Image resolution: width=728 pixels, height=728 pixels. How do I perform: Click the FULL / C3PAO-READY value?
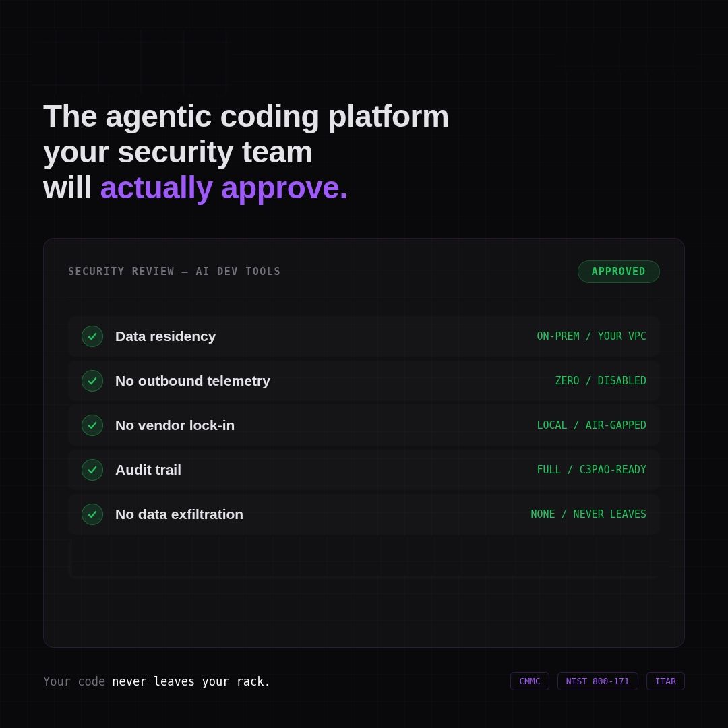click(x=591, y=470)
